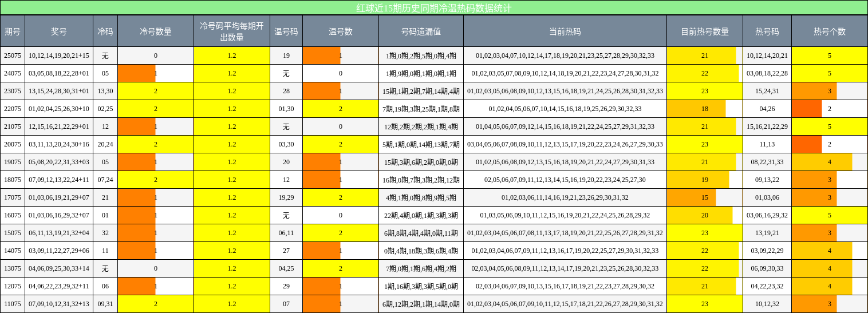Click hot number cell 03,06,16,29,32
Screen dimensions: 868x313
click(x=767, y=215)
